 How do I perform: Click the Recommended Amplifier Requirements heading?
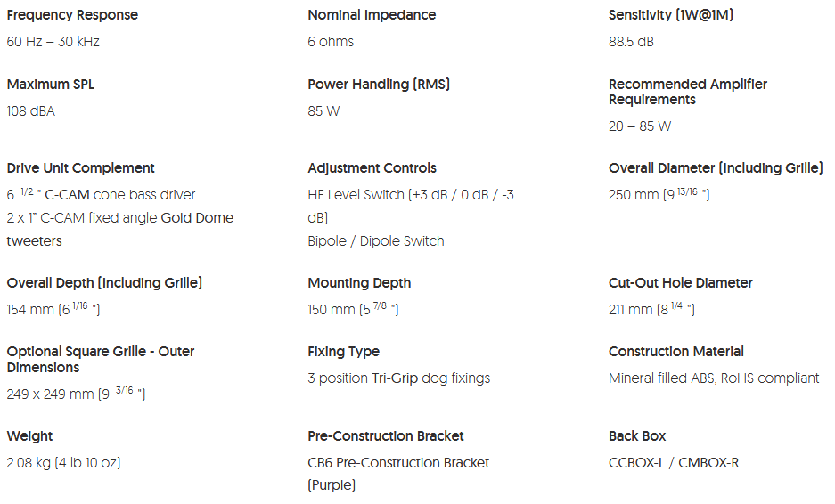[x=687, y=92]
